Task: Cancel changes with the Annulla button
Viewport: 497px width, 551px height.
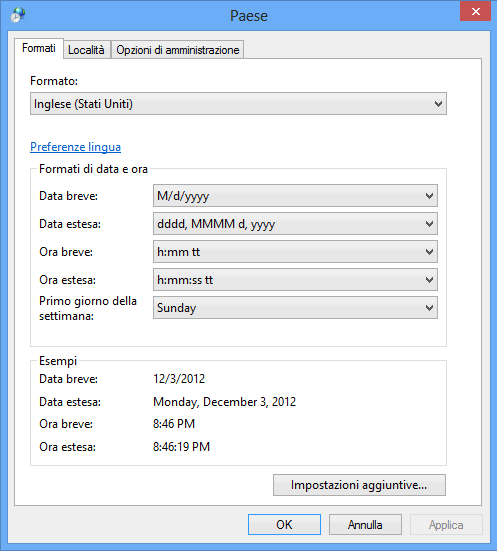Action: pyautogui.click(x=365, y=525)
